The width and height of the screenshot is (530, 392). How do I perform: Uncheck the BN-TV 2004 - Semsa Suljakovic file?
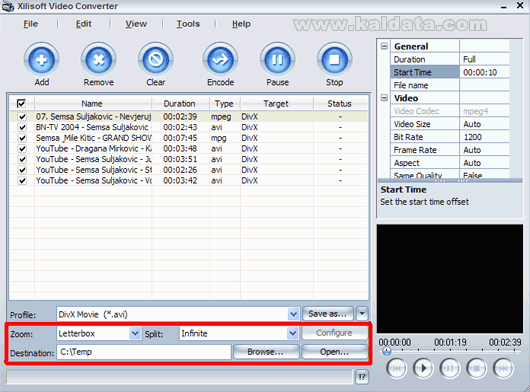click(22, 127)
